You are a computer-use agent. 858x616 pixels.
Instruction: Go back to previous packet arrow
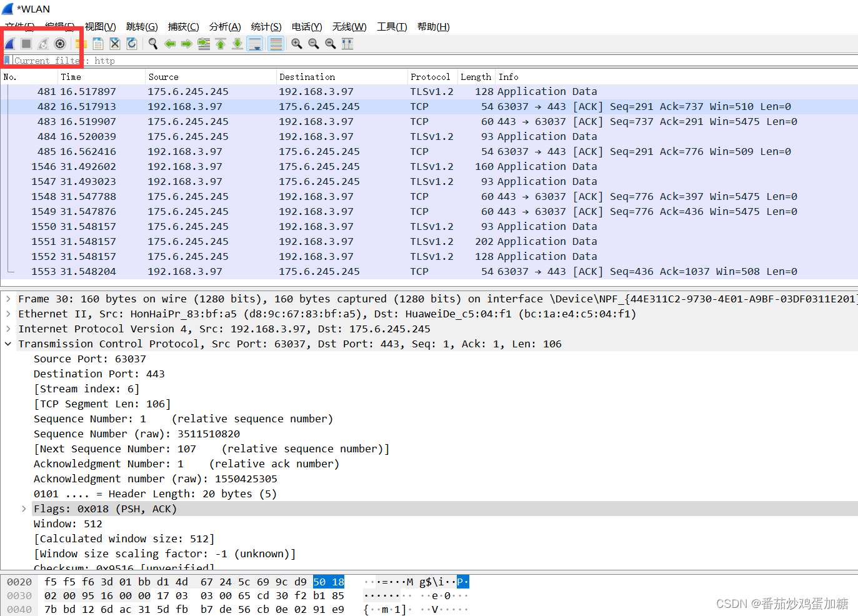coord(170,44)
